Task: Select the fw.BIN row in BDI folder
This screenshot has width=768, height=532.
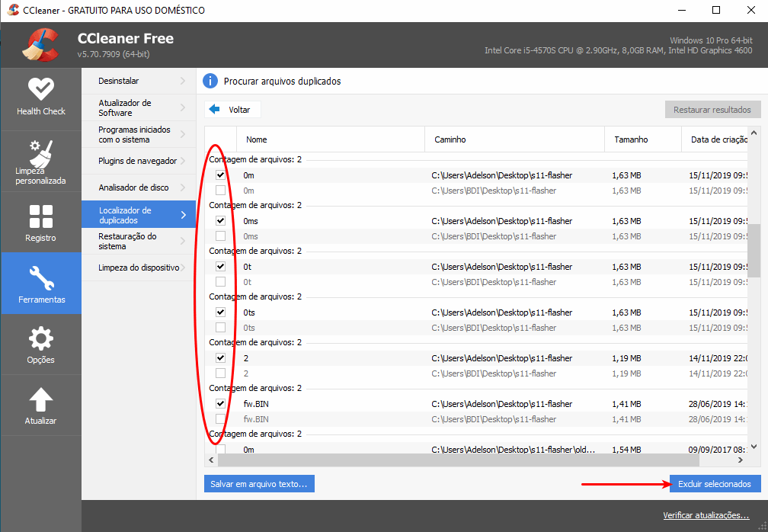Action: [476, 419]
